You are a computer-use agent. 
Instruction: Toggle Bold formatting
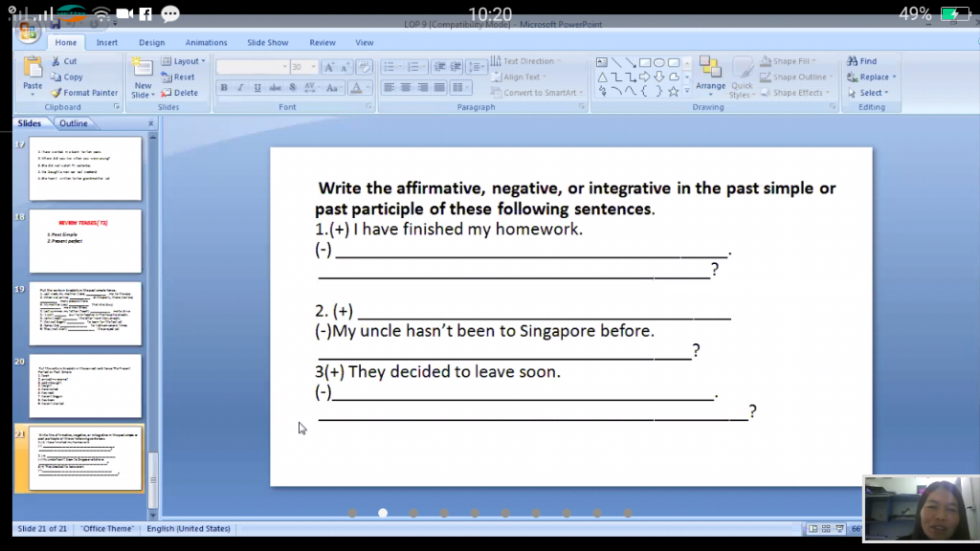224,87
